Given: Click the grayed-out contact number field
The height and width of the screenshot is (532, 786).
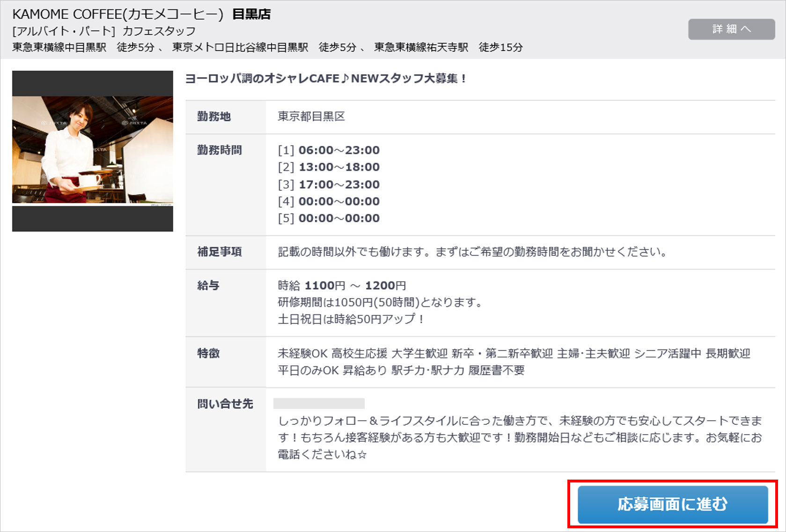Looking at the screenshot, I should pos(319,403).
